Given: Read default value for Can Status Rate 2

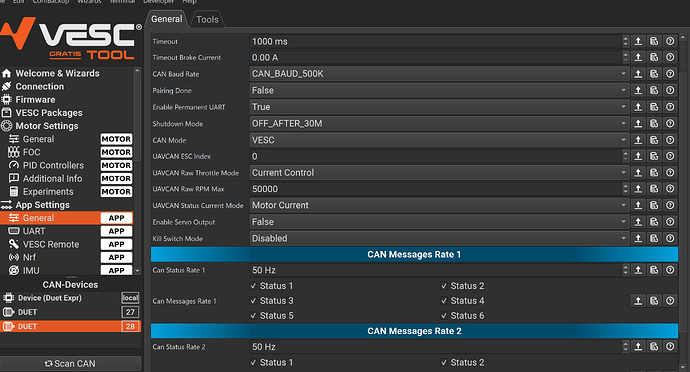Looking at the screenshot, I should tap(654, 346).
